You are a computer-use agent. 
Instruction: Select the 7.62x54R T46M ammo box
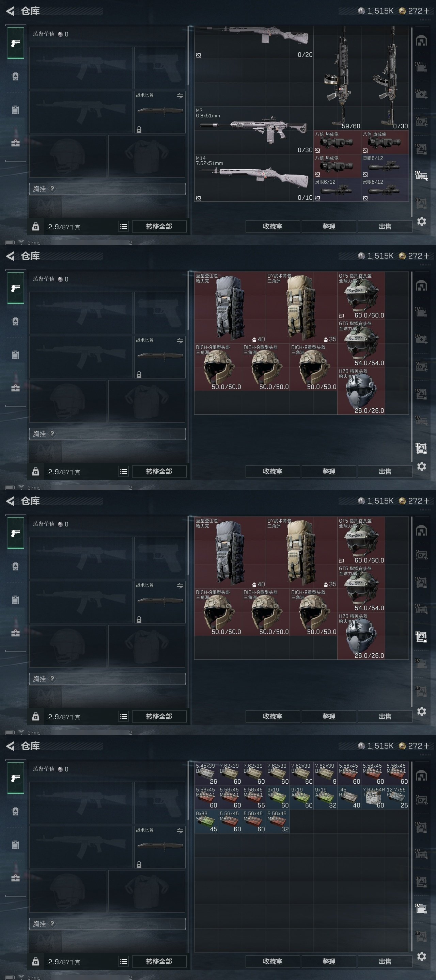(x=373, y=797)
